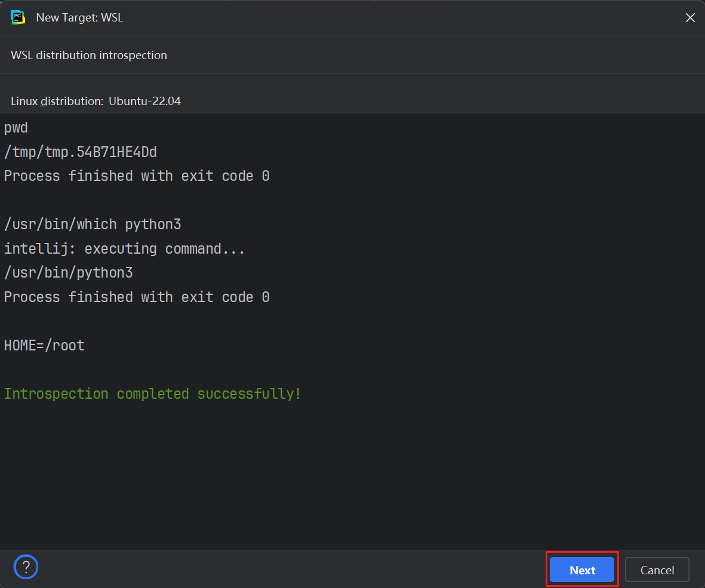Click 'Introspection completed successfully!' message
The width and height of the screenshot is (705, 588).
[x=152, y=394]
